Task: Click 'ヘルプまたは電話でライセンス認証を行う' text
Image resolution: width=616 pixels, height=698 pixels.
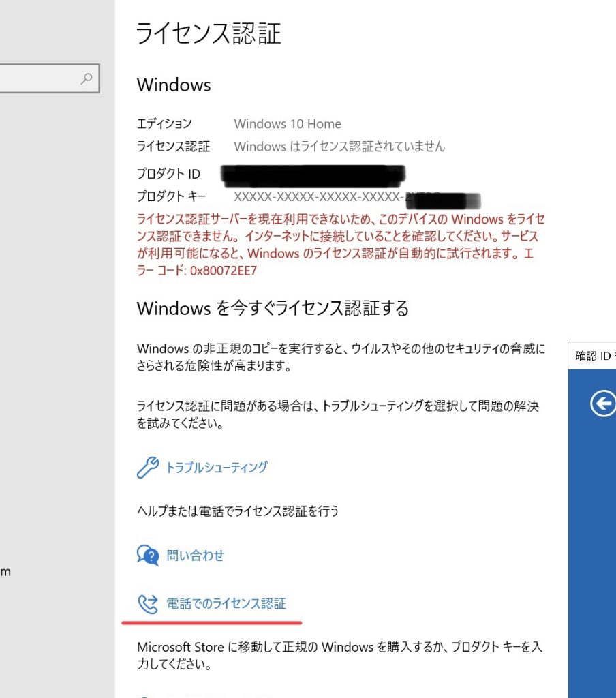Action: pos(238,511)
